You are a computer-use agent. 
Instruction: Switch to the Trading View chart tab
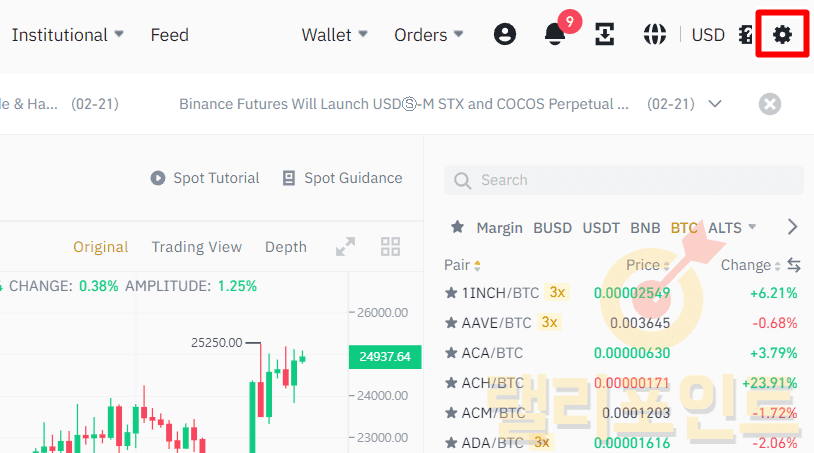(x=196, y=247)
